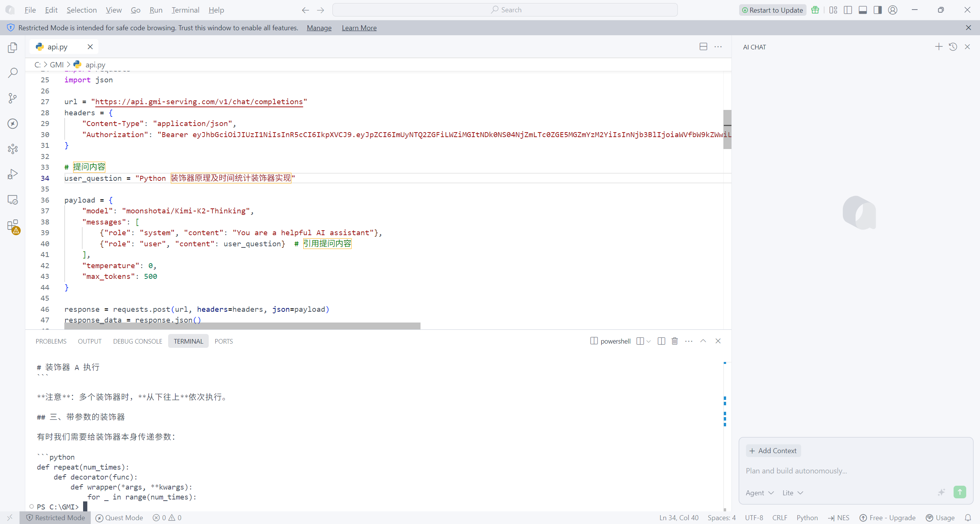Open the Explorer view in activity bar
This screenshot has width=980, height=524.
13,47
